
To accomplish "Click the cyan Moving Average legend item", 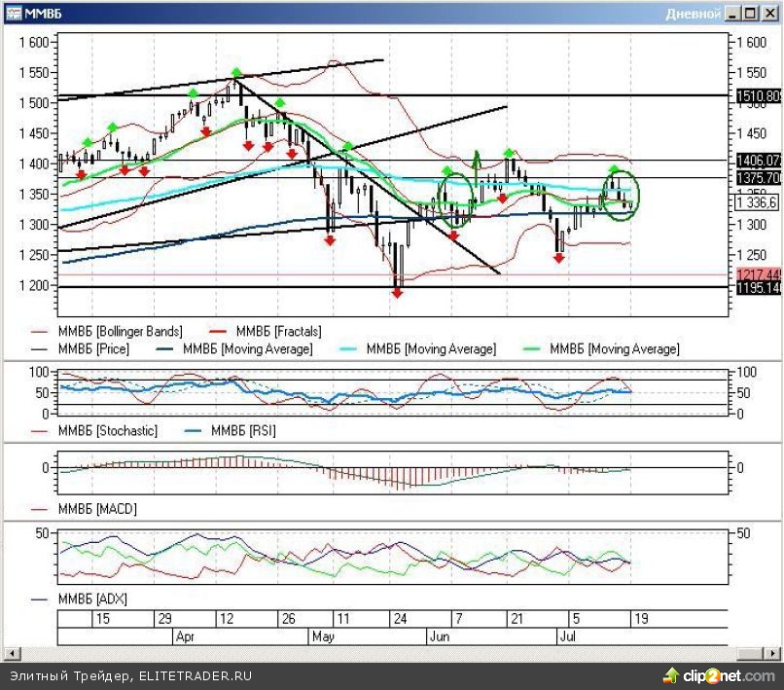I will (430, 348).
